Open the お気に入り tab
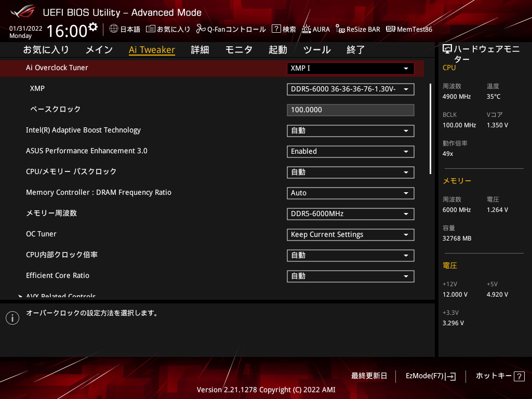532x399 pixels. pyautogui.click(x=46, y=50)
